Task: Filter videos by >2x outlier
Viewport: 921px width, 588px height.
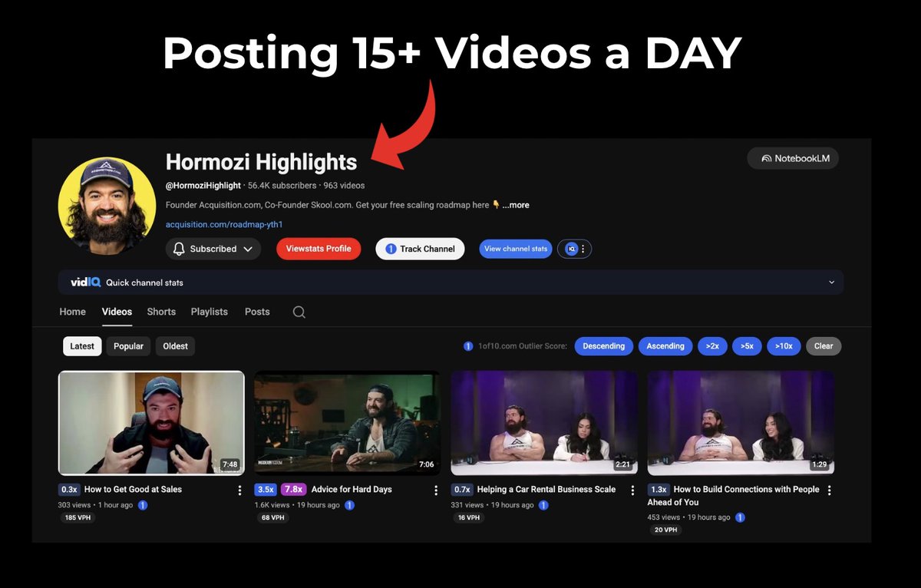Action: pyautogui.click(x=712, y=346)
